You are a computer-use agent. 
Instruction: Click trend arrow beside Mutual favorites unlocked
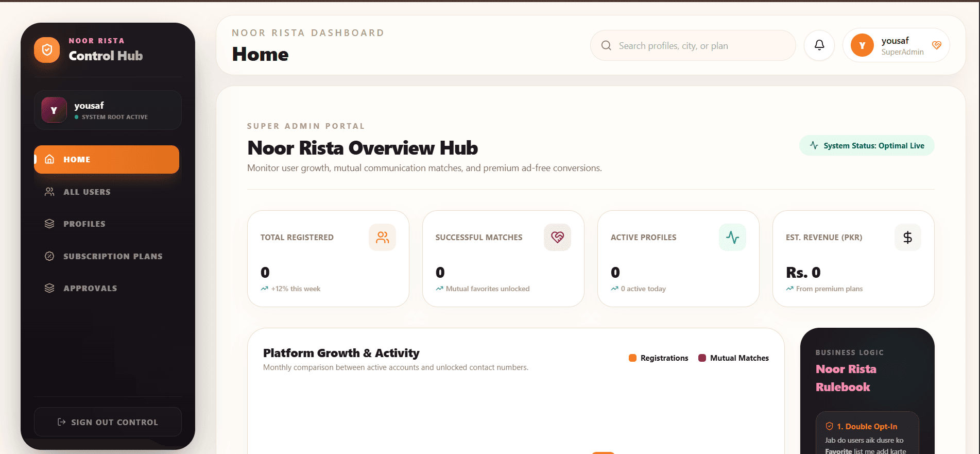click(x=440, y=289)
